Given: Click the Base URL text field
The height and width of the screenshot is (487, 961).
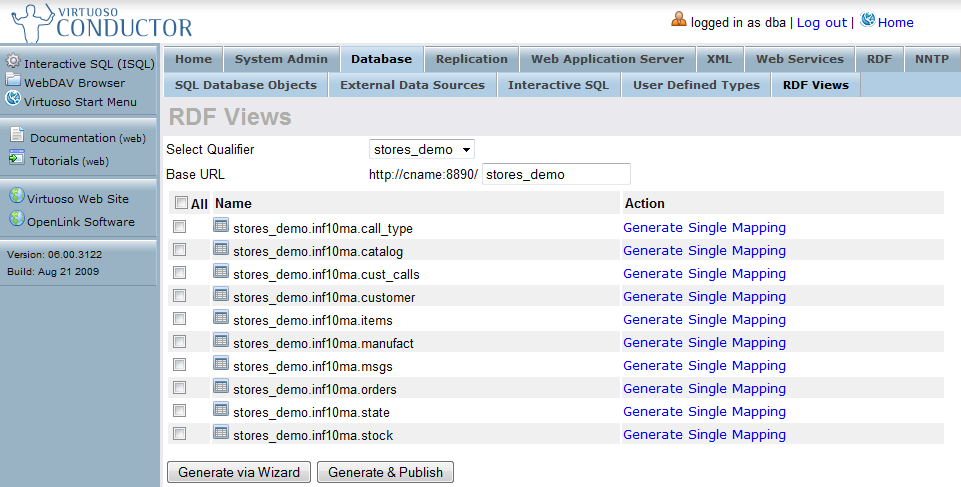Looking at the screenshot, I should pyautogui.click(x=556, y=174).
